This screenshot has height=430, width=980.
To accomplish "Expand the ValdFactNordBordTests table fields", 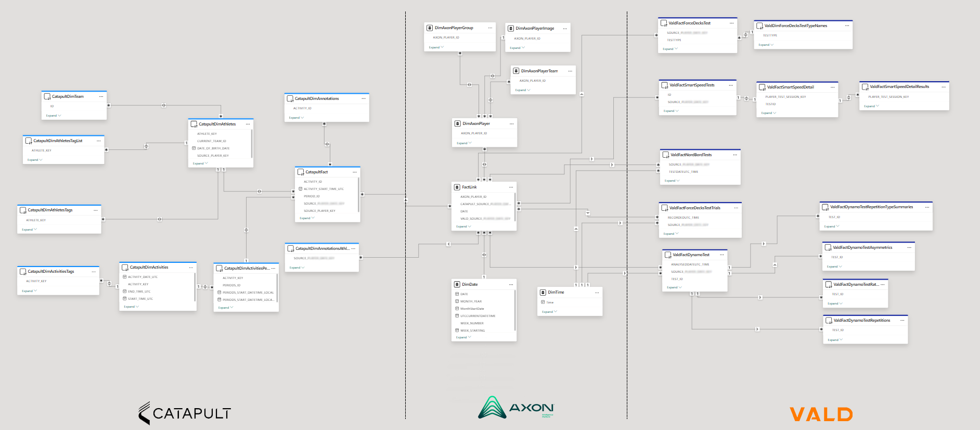I will [672, 181].
